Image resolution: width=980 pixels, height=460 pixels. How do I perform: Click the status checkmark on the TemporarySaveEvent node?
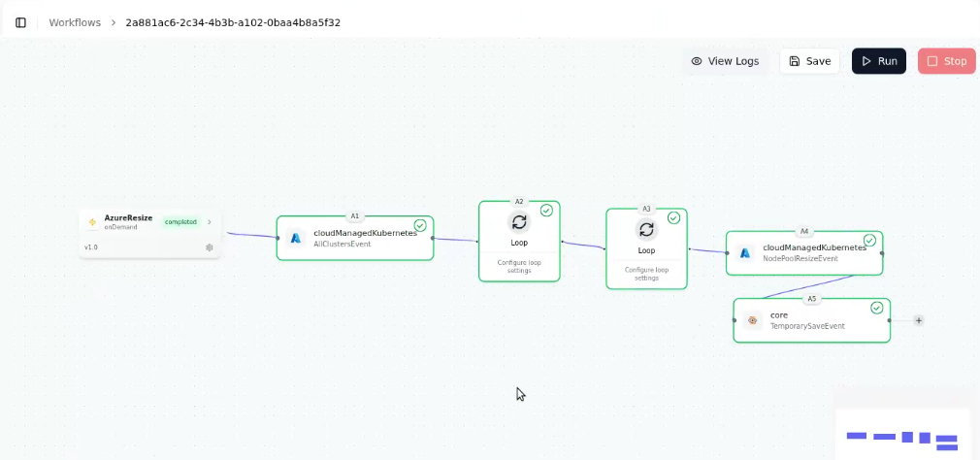click(877, 308)
